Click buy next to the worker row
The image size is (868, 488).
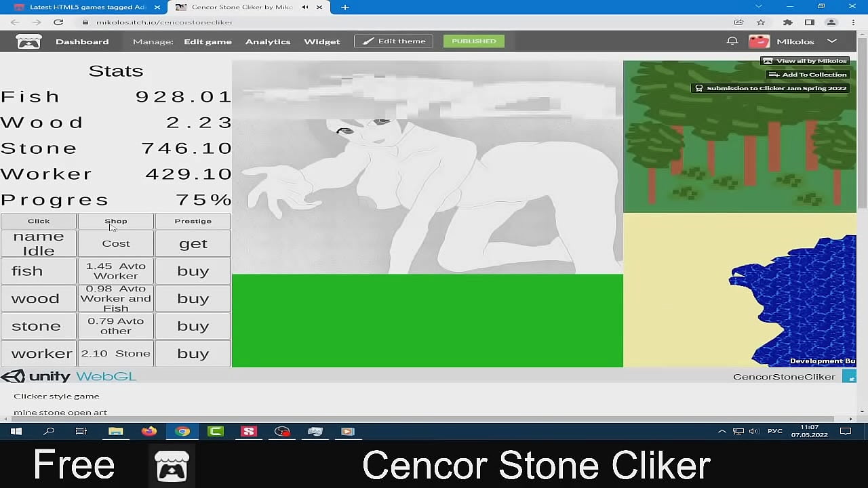point(193,353)
